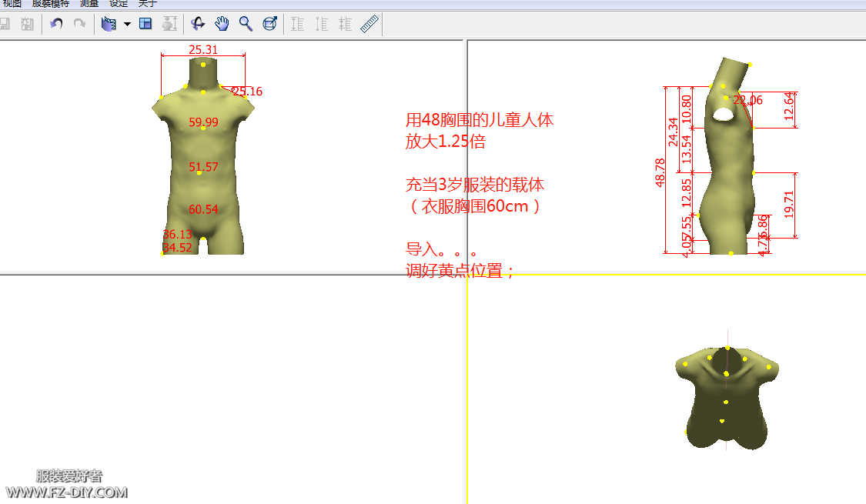This screenshot has height=504, width=866.
Task: Click shoulder width value 25.31
Action: [203, 50]
